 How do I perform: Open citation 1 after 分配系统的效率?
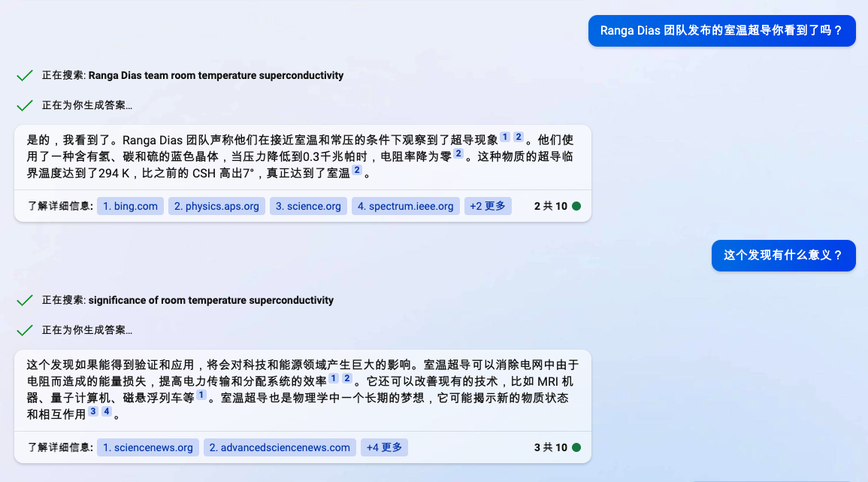tap(334, 378)
